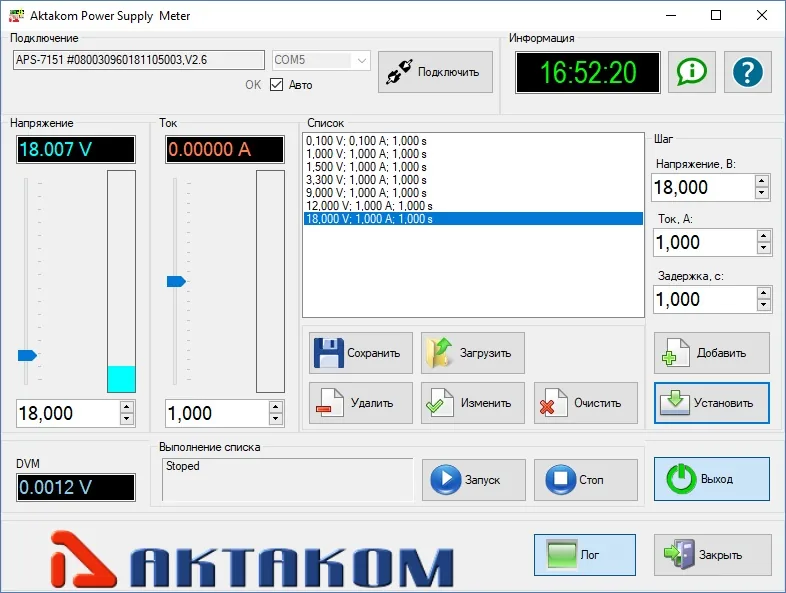
Task: Click the empty current level bar
Action: [x=270, y=281]
